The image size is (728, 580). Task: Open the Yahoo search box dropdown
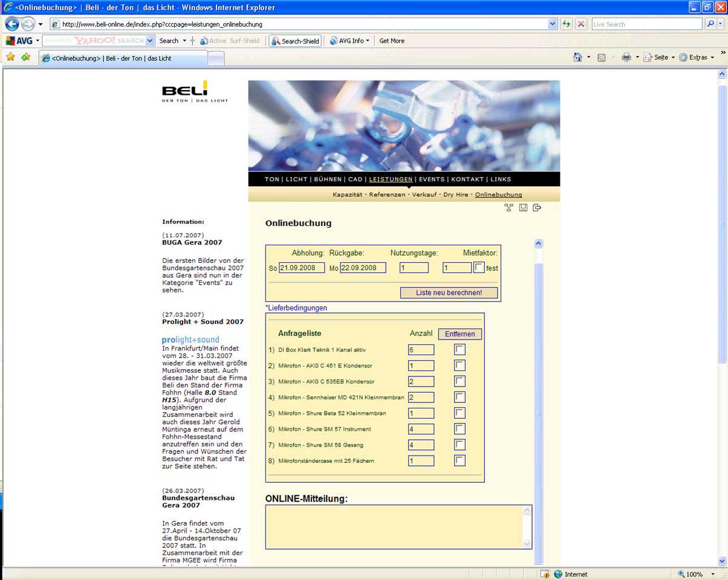[x=149, y=41]
